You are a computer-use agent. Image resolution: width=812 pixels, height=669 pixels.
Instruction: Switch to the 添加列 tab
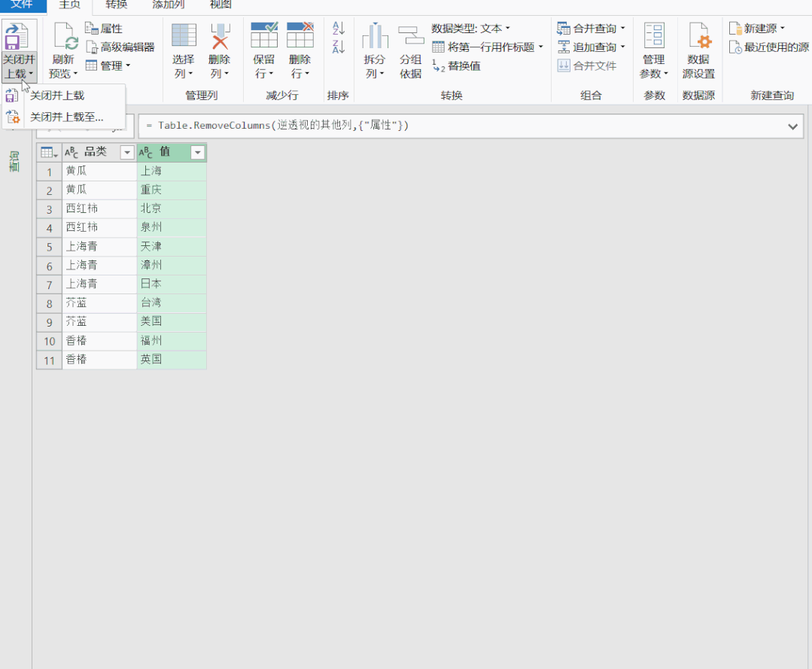(169, 5)
